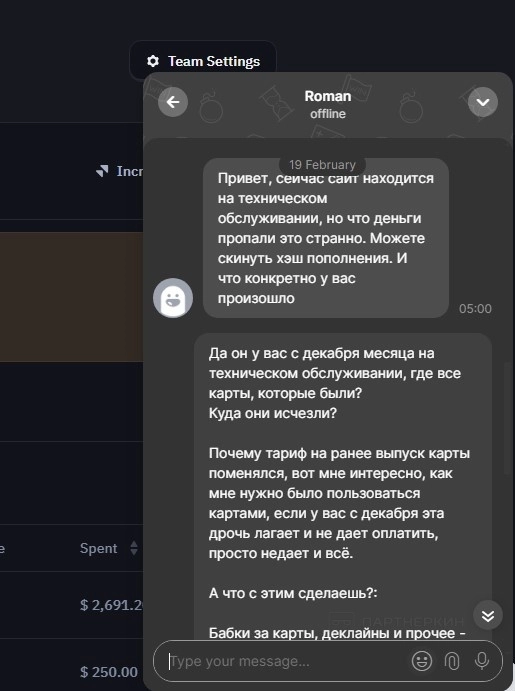Select the $ 250.00 spent row
Image resolution: width=515 pixels, height=691 pixels.
click(71, 672)
